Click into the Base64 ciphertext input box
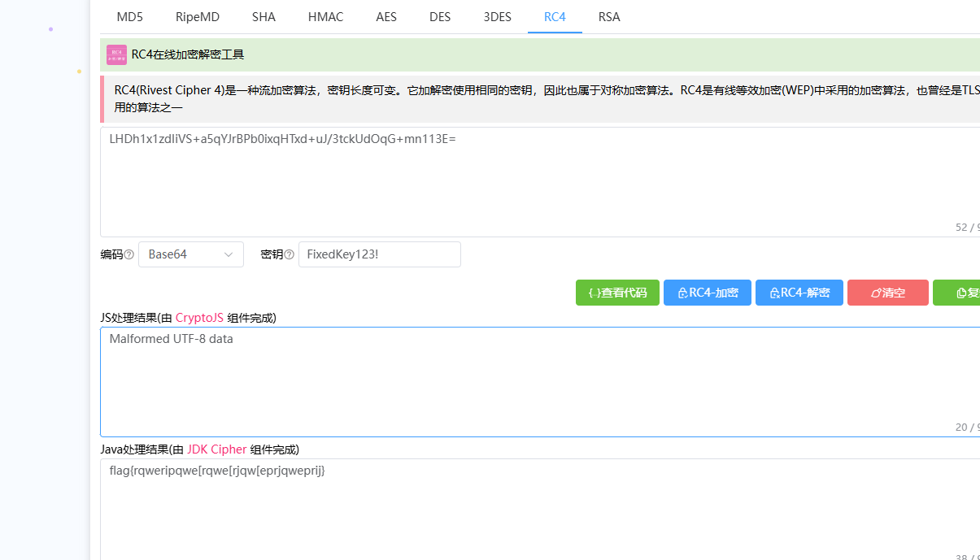Image resolution: width=980 pixels, height=560 pixels. tap(537, 183)
